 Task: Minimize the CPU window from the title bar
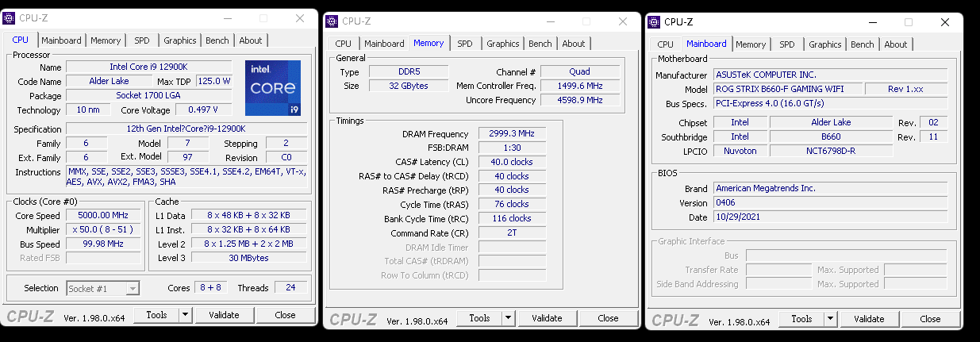coord(227,18)
